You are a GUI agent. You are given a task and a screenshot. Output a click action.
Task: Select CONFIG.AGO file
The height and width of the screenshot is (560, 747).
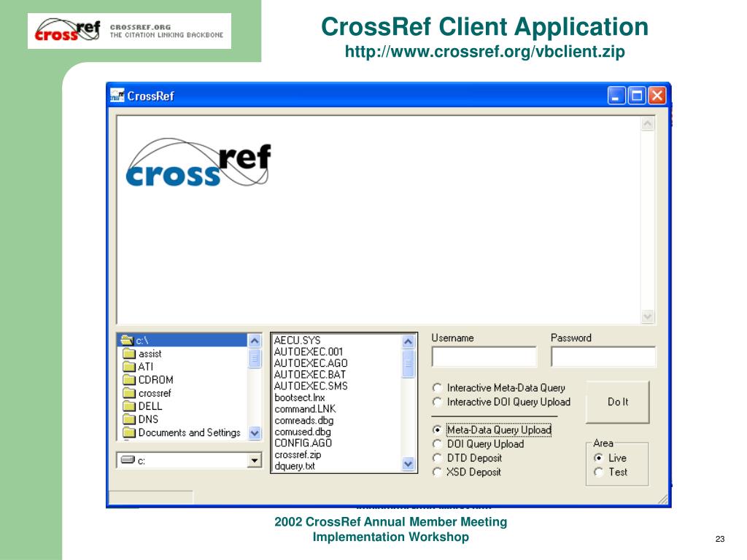pyautogui.click(x=303, y=443)
